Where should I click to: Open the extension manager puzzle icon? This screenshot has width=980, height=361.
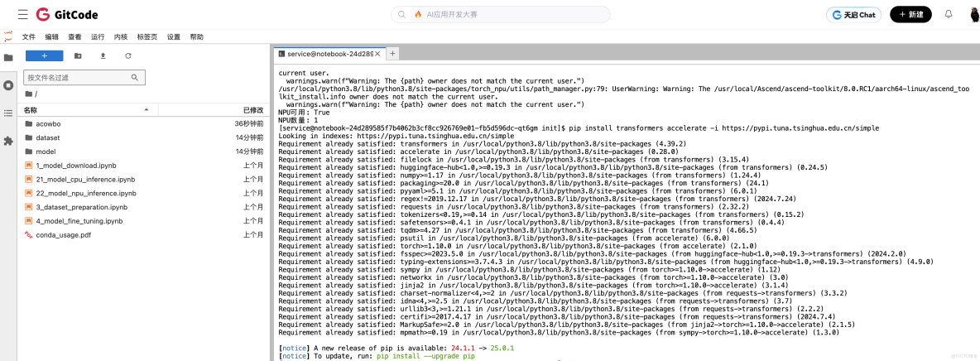coord(8,142)
